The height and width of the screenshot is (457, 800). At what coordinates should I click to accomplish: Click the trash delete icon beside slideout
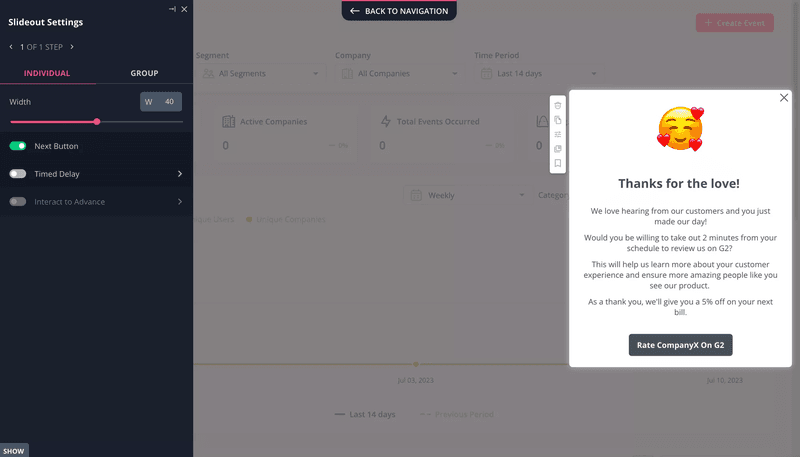[558, 106]
